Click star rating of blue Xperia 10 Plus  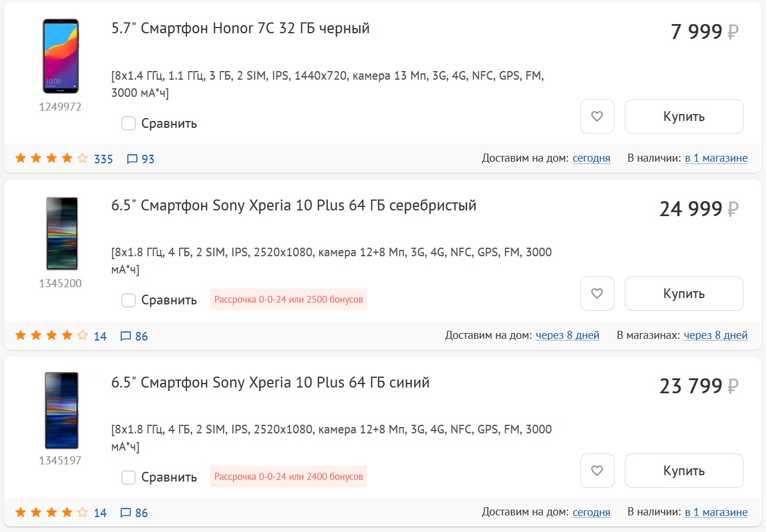coord(52,513)
